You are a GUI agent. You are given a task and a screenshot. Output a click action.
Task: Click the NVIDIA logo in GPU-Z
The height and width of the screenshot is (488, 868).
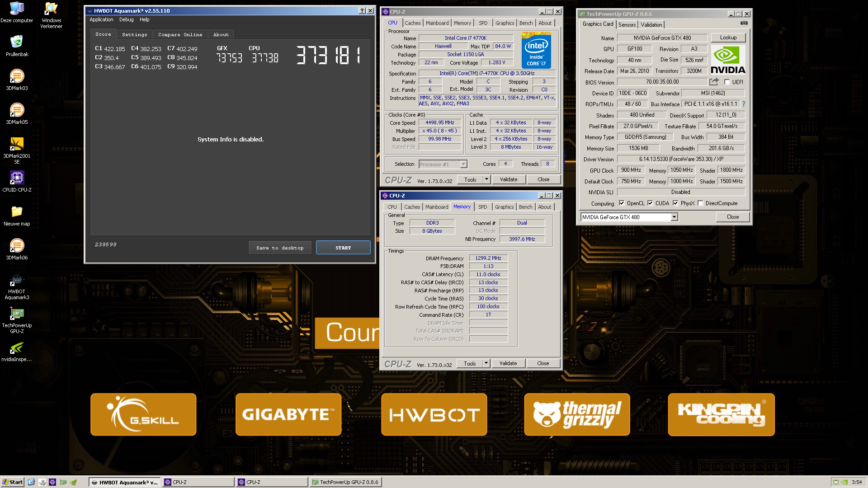728,60
